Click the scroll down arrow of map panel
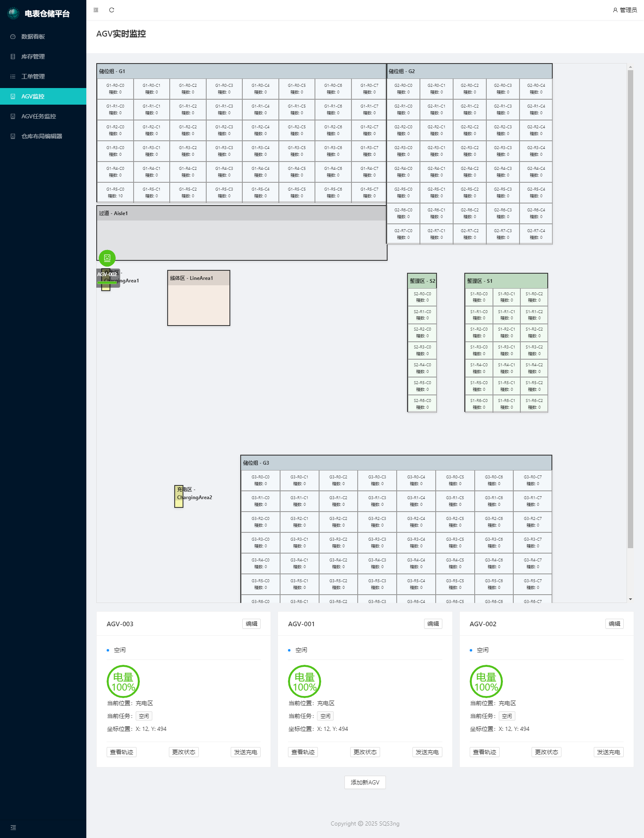644x838 pixels. click(630, 599)
